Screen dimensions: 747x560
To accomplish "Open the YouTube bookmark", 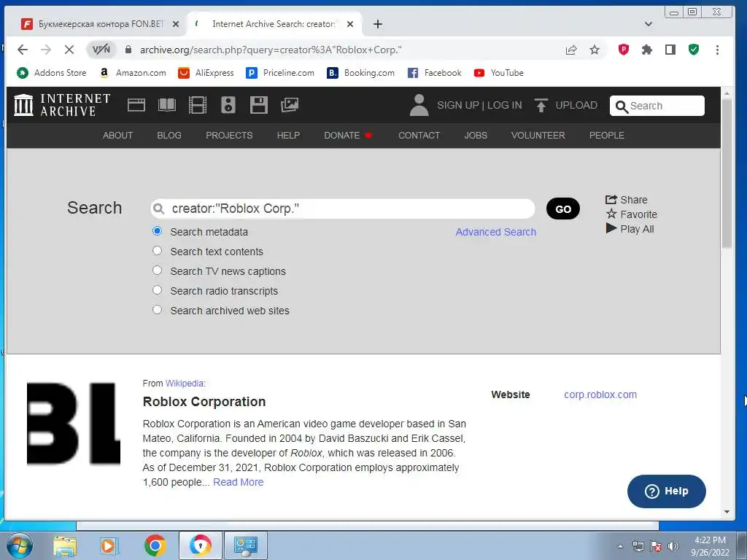I will (499, 73).
